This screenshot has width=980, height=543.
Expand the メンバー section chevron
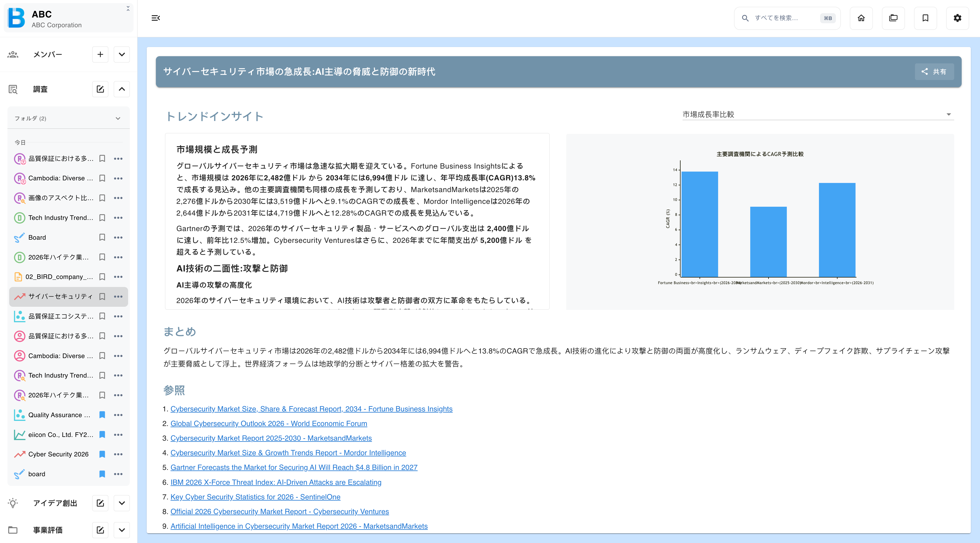coord(122,54)
